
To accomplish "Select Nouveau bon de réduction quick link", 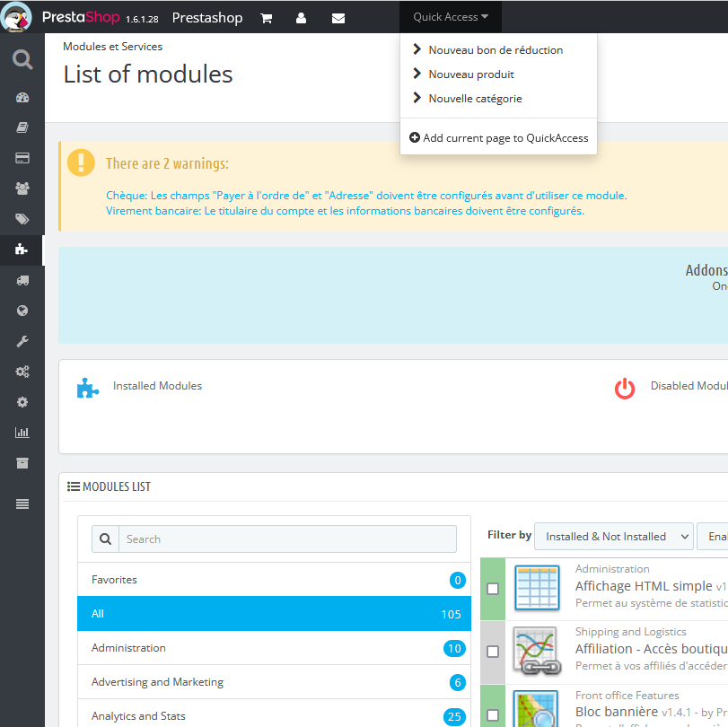I will point(496,49).
